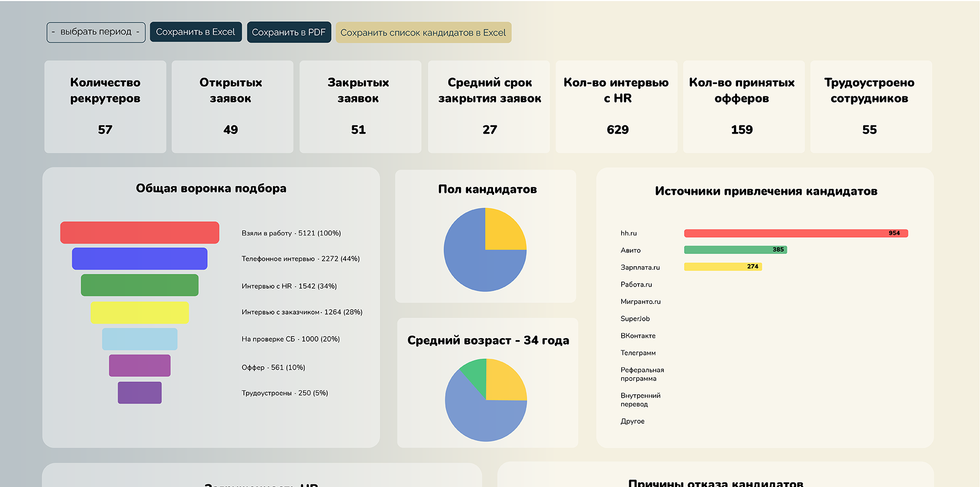Viewport: 980px width, 487px height.
Task: Click 'Источники привлечения кандидатов' heading
Action: point(766,191)
